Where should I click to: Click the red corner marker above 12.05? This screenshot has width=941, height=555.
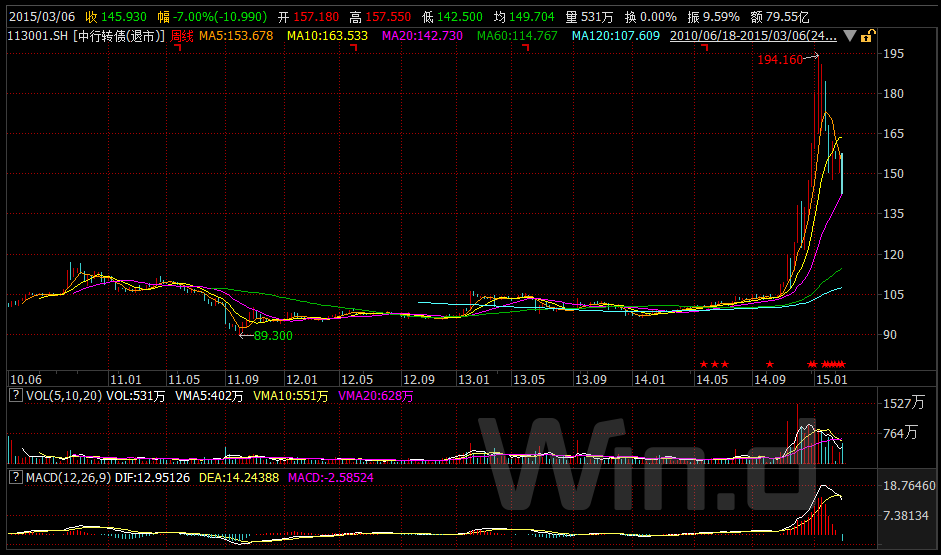(x=354, y=47)
